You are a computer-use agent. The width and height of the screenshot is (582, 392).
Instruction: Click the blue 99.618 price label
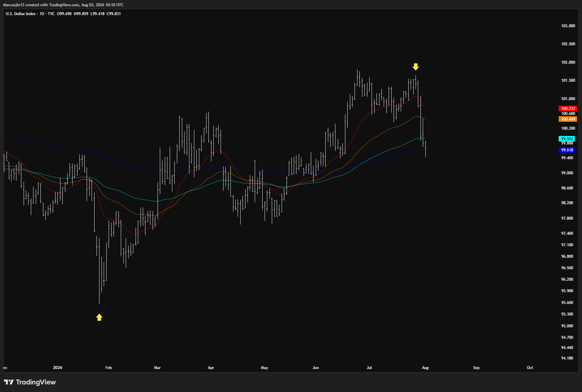pos(567,150)
